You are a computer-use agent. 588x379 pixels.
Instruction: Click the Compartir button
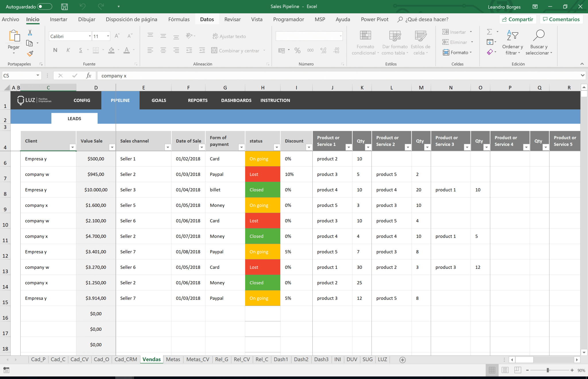518,19
